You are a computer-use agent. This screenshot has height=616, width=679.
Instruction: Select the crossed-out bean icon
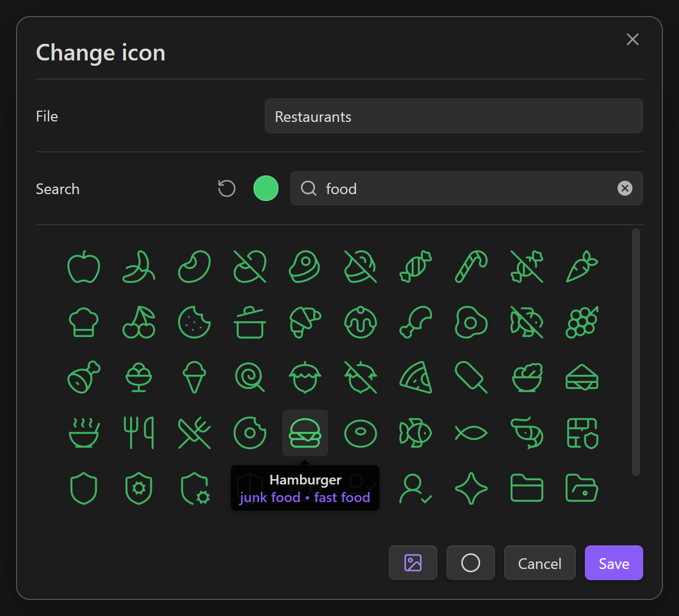pos(250,266)
